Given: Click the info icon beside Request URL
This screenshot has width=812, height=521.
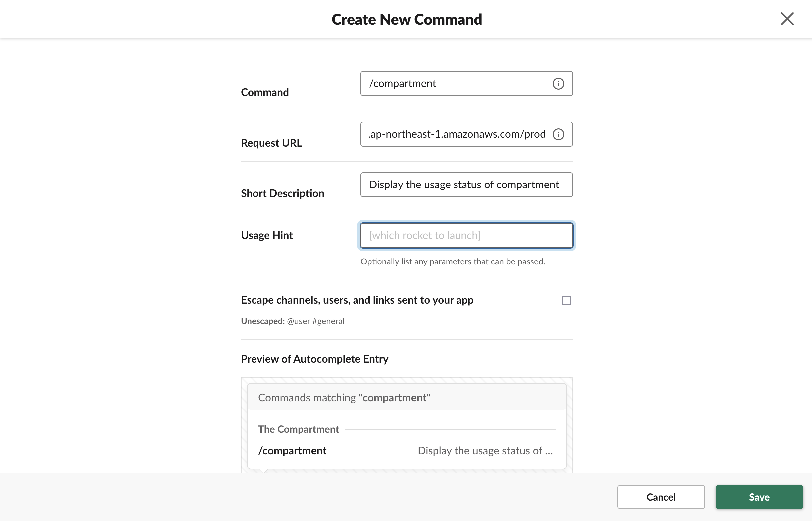Looking at the screenshot, I should point(558,134).
